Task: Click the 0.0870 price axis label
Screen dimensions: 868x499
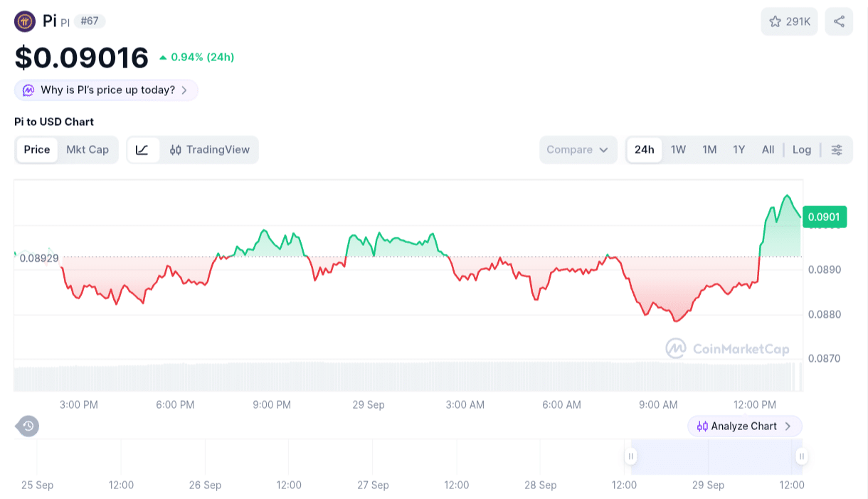Action: coord(824,359)
